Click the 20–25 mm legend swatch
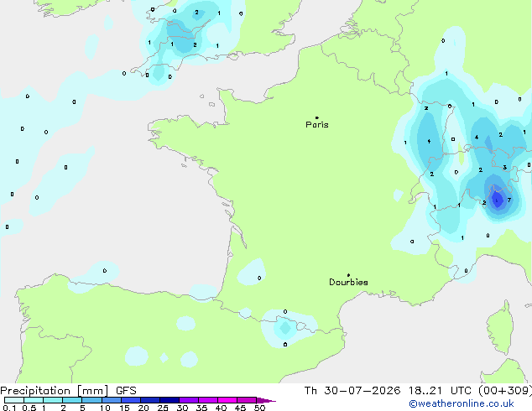532x411 pixels. click(150, 400)
